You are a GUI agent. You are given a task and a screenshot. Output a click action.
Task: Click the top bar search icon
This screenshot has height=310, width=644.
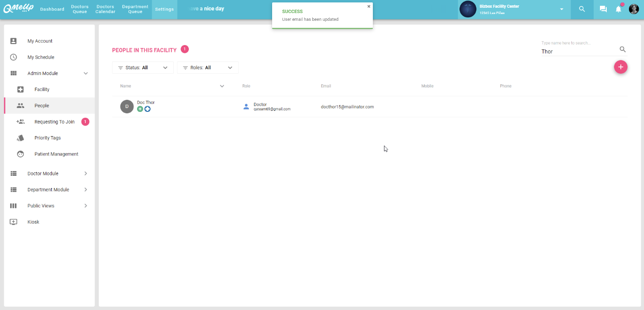[x=582, y=9]
